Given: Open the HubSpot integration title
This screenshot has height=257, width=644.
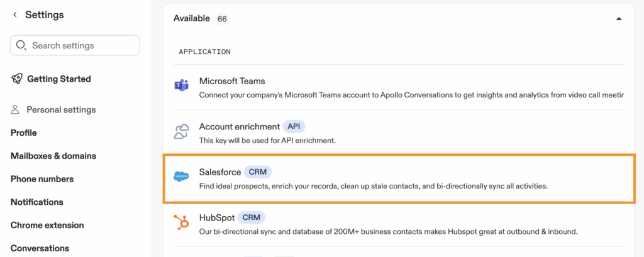Looking at the screenshot, I should point(216,217).
